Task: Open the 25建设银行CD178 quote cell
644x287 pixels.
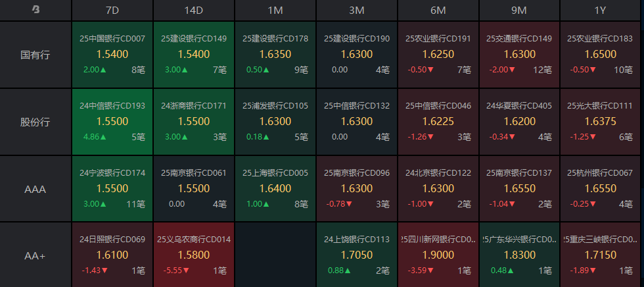Action: point(275,55)
